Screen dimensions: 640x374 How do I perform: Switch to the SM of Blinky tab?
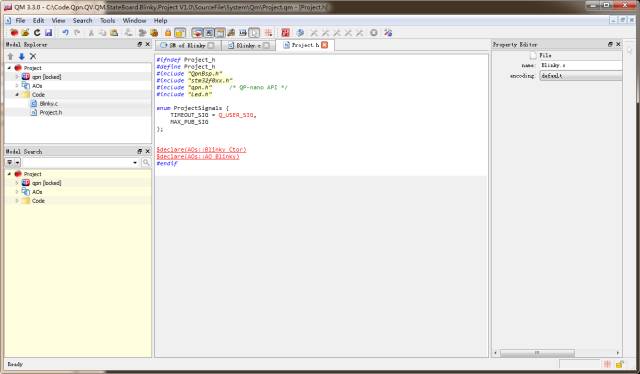click(188, 45)
